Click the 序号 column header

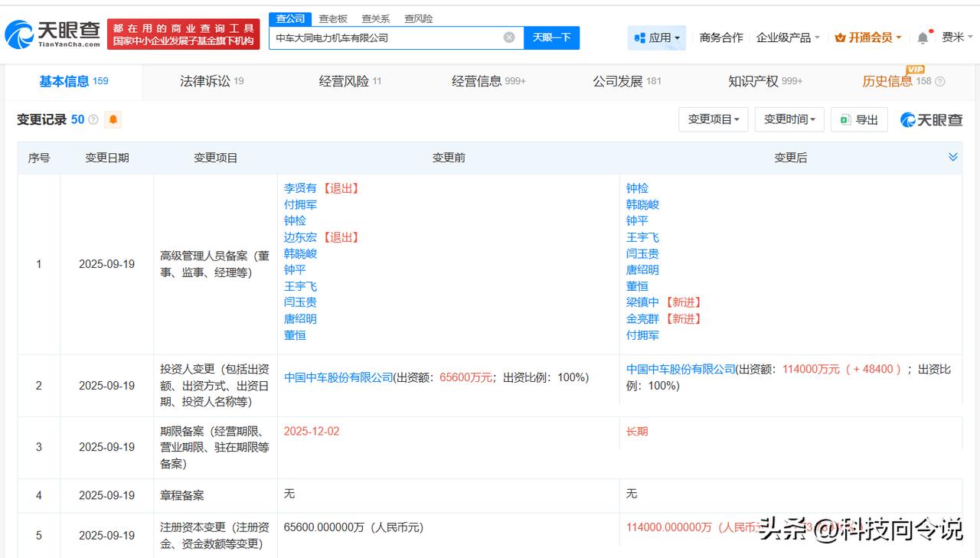(39, 158)
